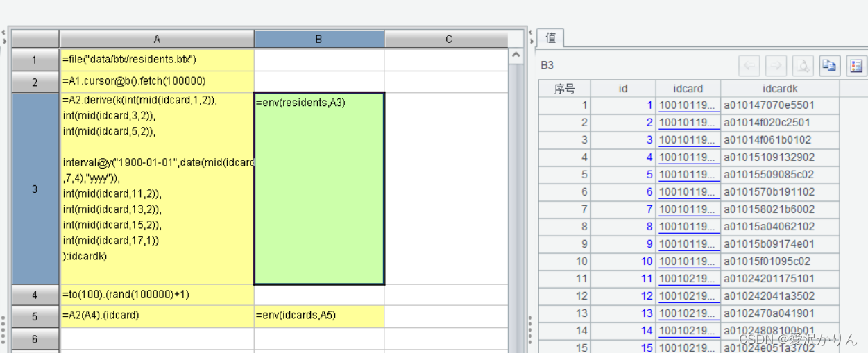
Task: Select column B header
Action: (319, 40)
